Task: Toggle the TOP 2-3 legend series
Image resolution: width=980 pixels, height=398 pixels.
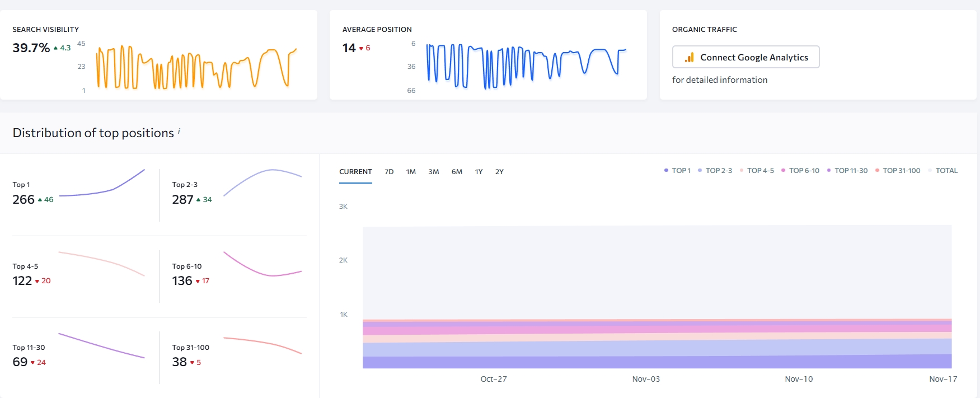Action: pyautogui.click(x=715, y=171)
